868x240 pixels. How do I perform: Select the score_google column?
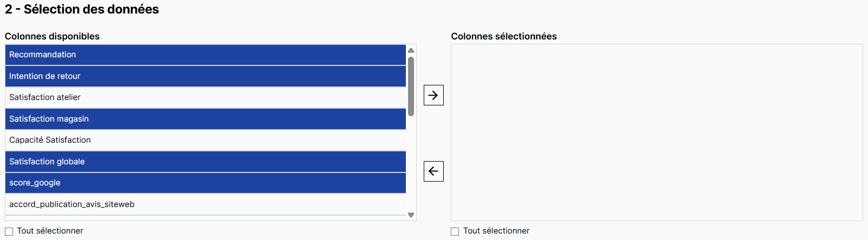point(206,183)
